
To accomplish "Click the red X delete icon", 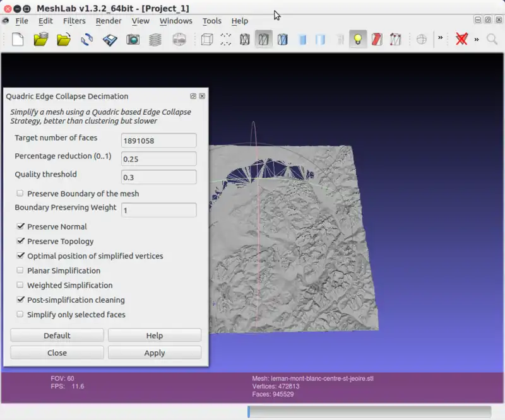I will click(x=461, y=40).
